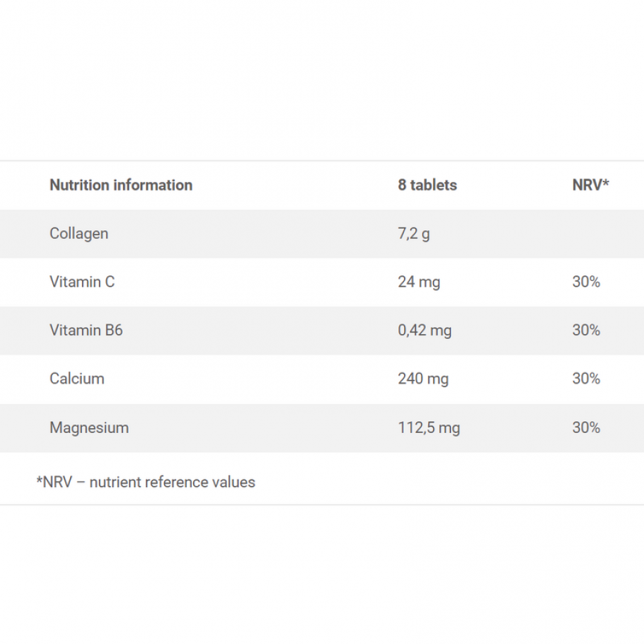This screenshot has height=644, width=644.
Task: Click the 30% NRV for Calcium
Action: click(x=586, y=379)
